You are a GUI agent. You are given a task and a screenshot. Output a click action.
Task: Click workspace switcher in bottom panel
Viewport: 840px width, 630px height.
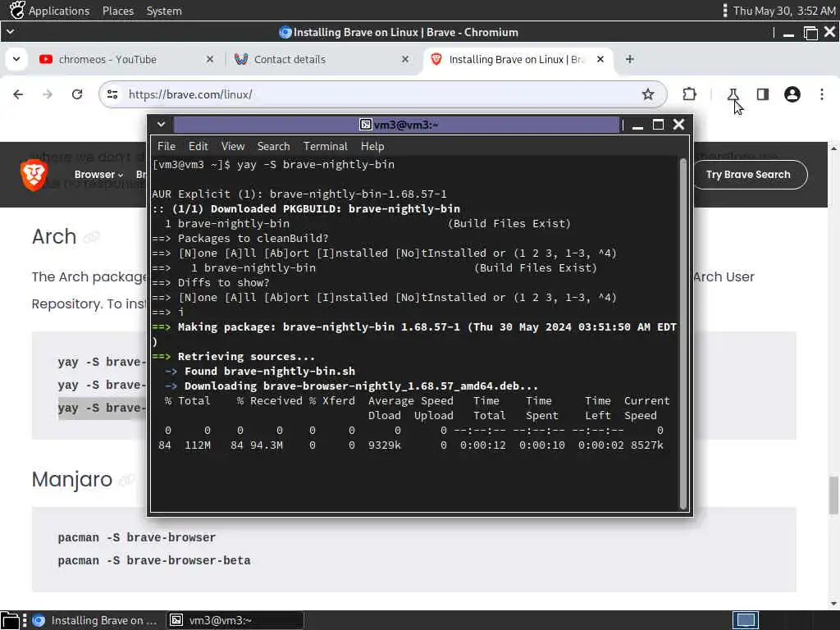pos(745,620)
